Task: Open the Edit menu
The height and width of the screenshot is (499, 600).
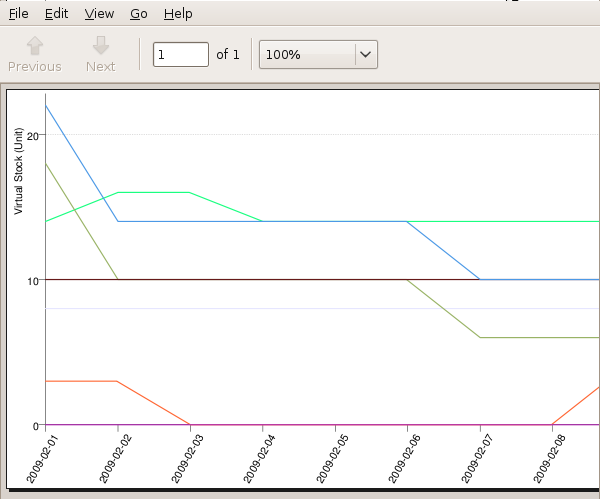Action: pos(55,14)
